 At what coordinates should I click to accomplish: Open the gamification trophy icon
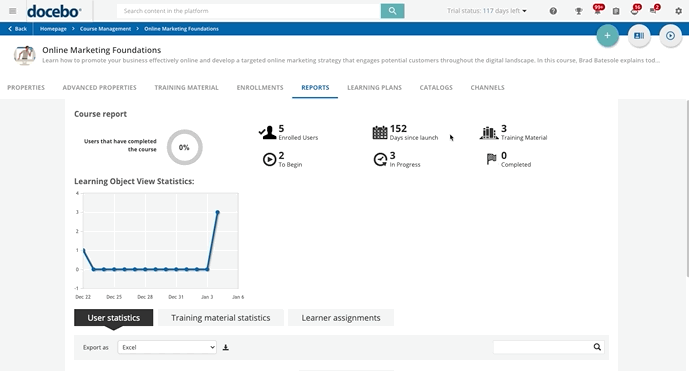579,11
